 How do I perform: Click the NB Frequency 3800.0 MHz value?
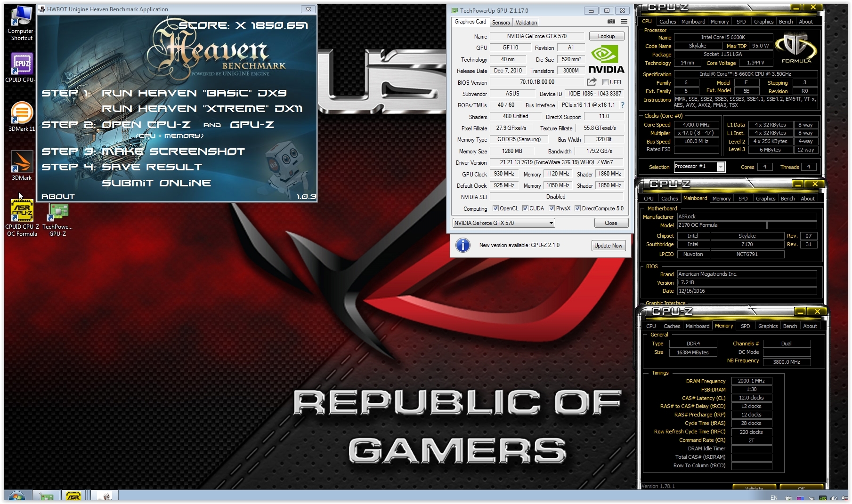787,362
